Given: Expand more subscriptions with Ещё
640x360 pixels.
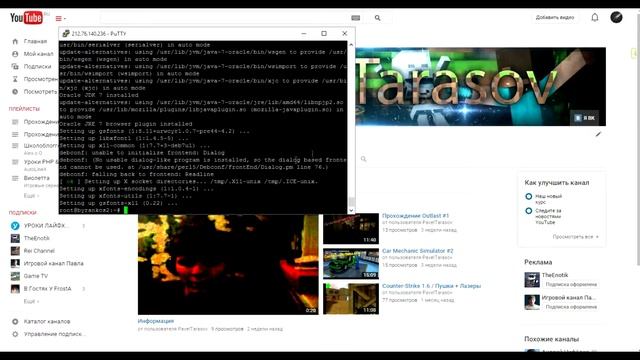Looking at the screenshot, I should tap(31, 301).
